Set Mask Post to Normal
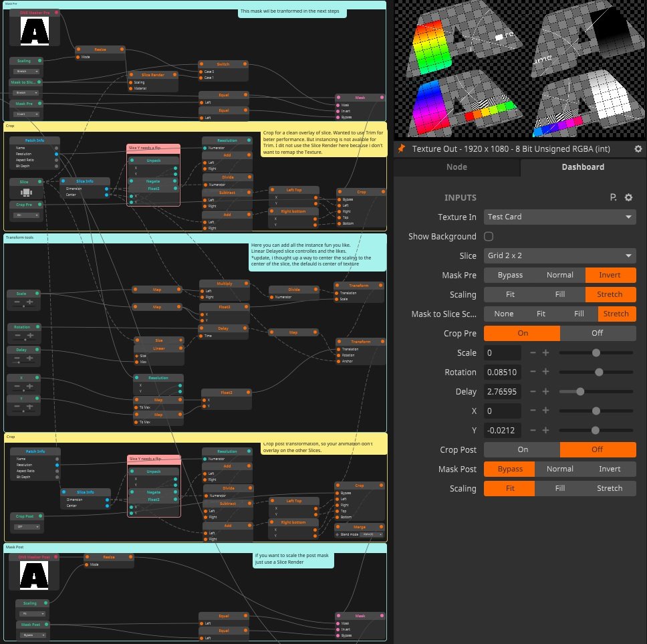This screenshot has width=647, height=644. [559, 469]
